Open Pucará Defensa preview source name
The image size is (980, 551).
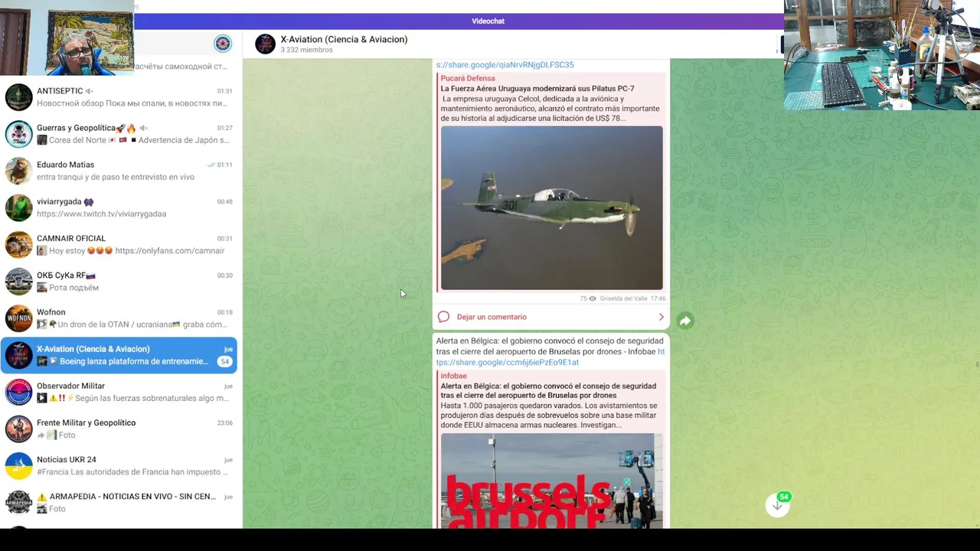[468, 78]
